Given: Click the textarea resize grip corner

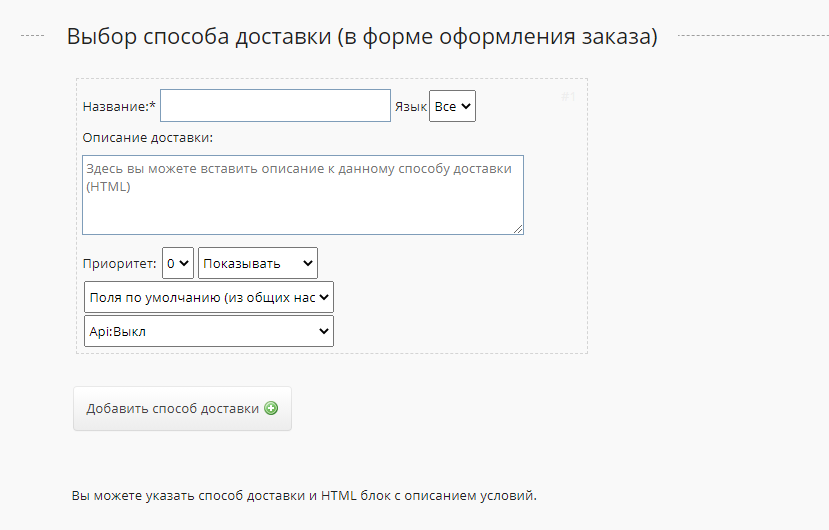Looking at the screenshot, I should [518, 229].
